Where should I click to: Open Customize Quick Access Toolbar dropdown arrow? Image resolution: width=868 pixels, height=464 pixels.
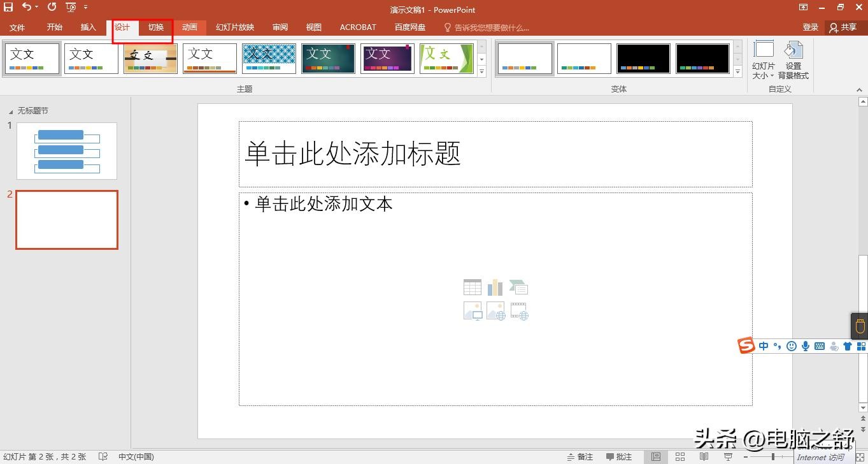tap(86, 8)
